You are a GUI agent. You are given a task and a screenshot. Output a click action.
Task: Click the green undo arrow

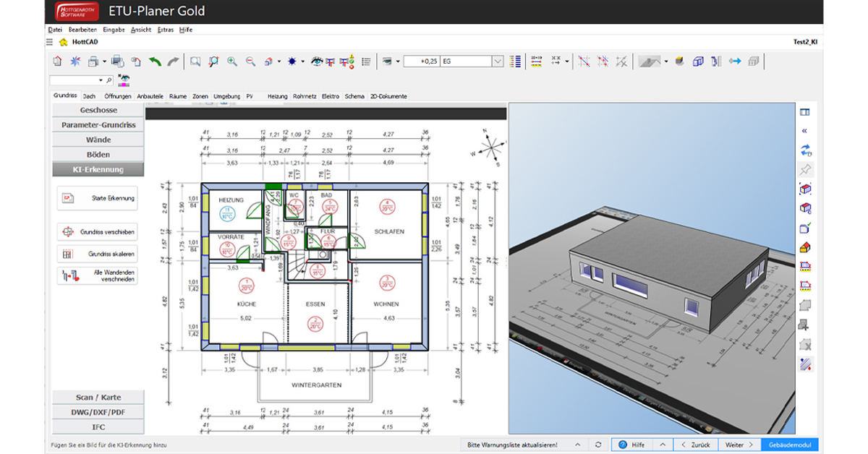point(155,61)
